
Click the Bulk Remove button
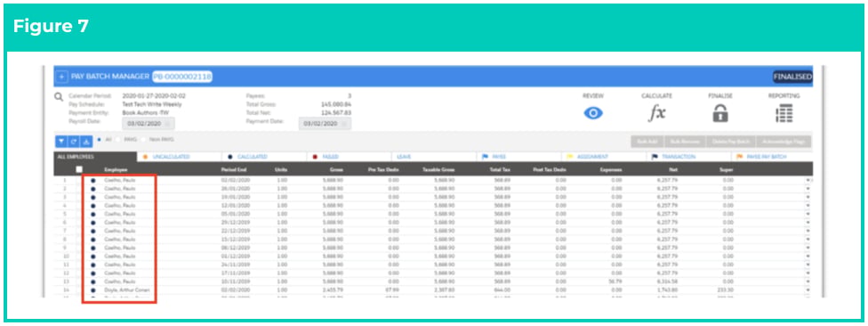(684, 142)
